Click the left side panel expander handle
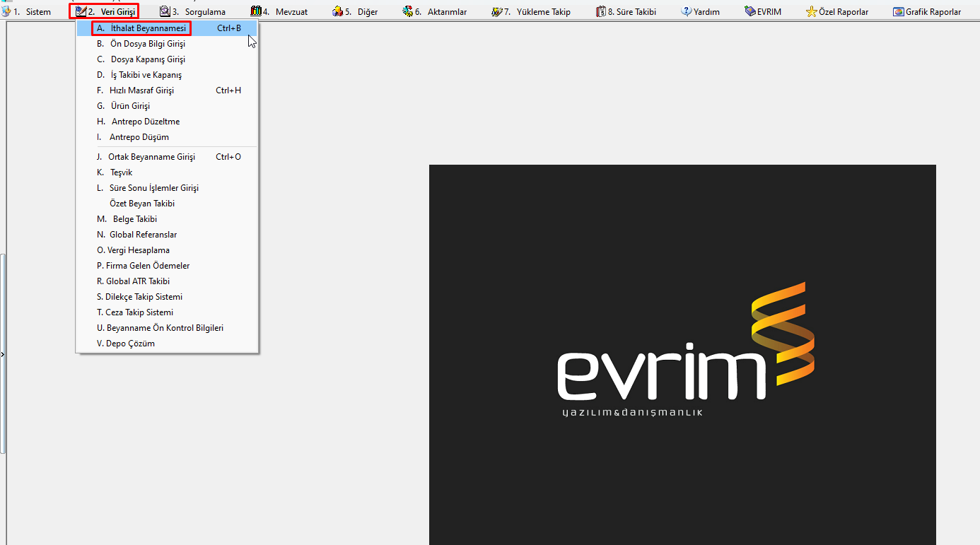 coord(3,353)
